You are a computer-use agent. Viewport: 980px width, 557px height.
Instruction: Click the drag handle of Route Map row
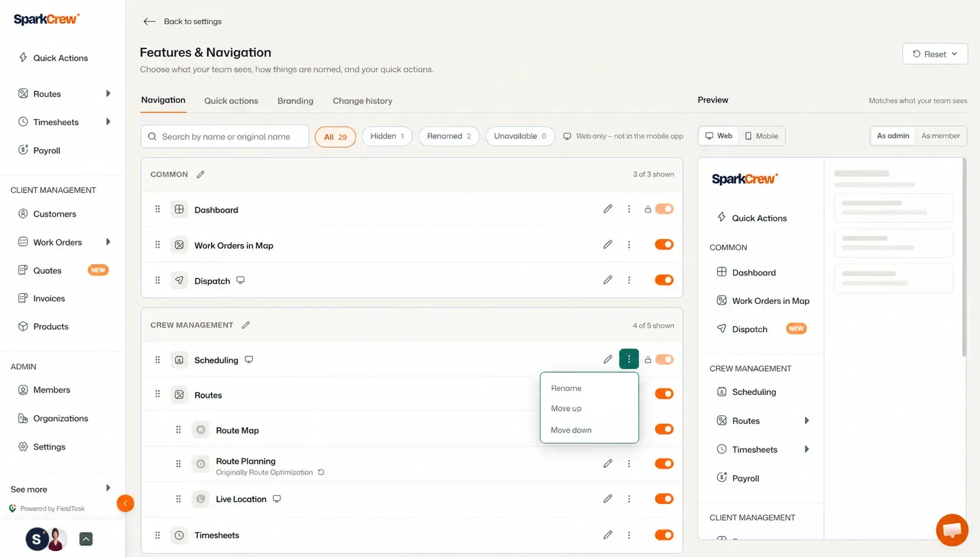pos(178,430)
